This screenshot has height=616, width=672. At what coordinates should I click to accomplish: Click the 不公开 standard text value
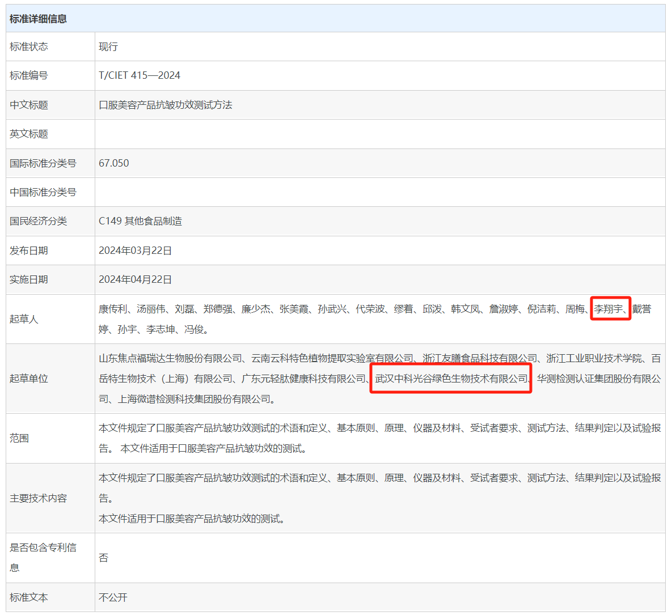click(x=113, y=597)
